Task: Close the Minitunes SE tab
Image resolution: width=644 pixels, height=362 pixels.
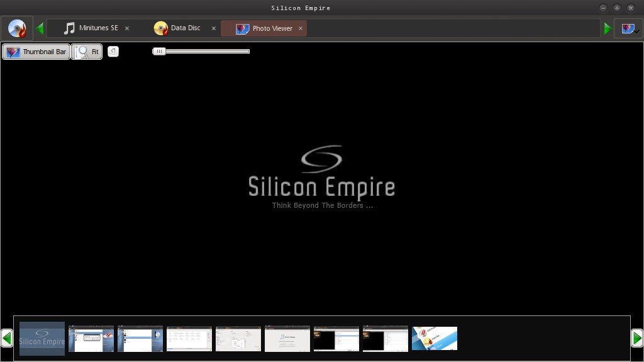Action: coord(127,28)
